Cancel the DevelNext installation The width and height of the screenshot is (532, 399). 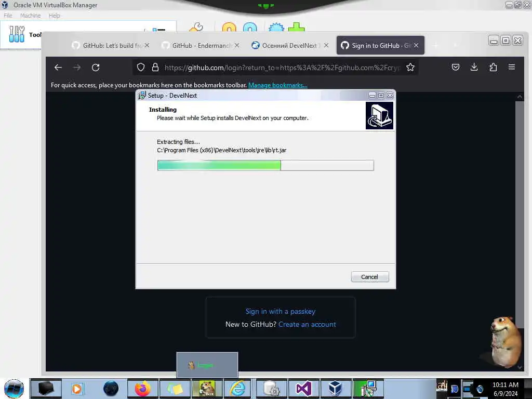point(370,277)
